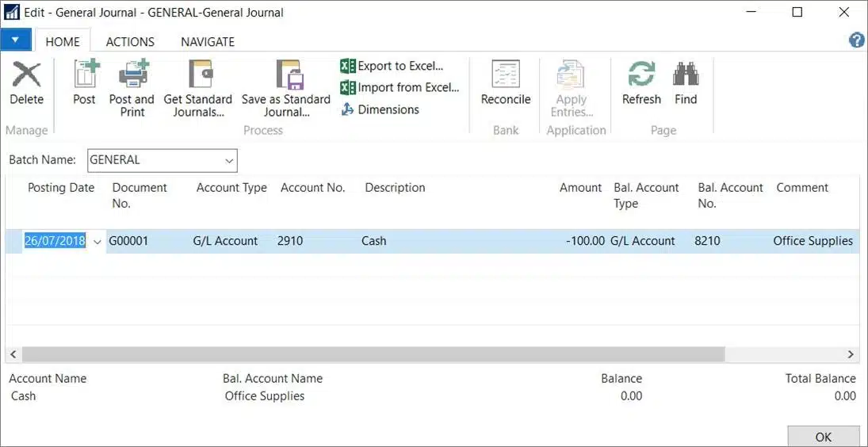Image resolution: width=868 pixels, height=447 pixels.
Task: Expand the Batch Name dropdown
Action: 229,160
